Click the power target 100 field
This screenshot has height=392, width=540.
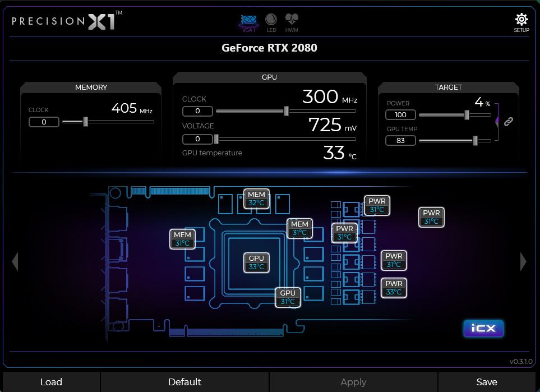pyautogui.click(x=400, y=115)
